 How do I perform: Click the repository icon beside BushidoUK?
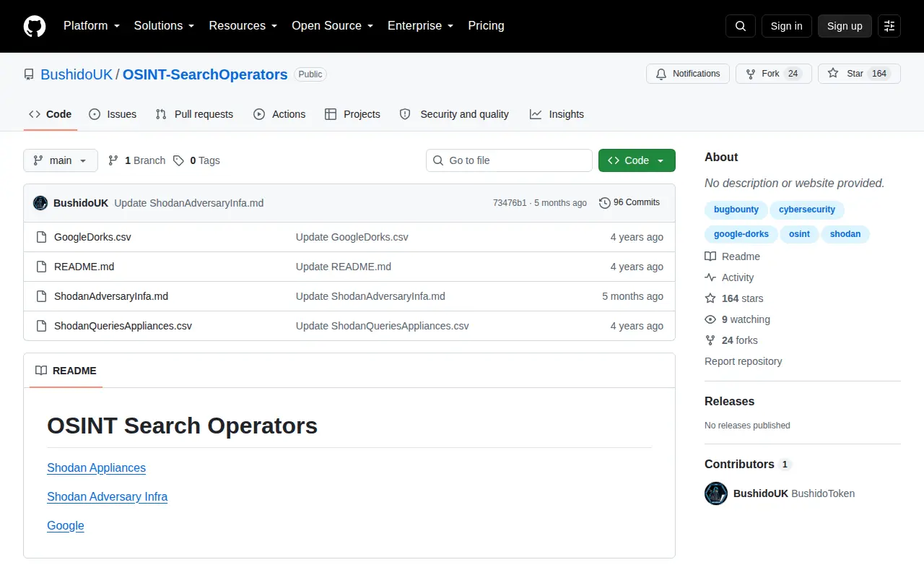[x=29, y=74]
